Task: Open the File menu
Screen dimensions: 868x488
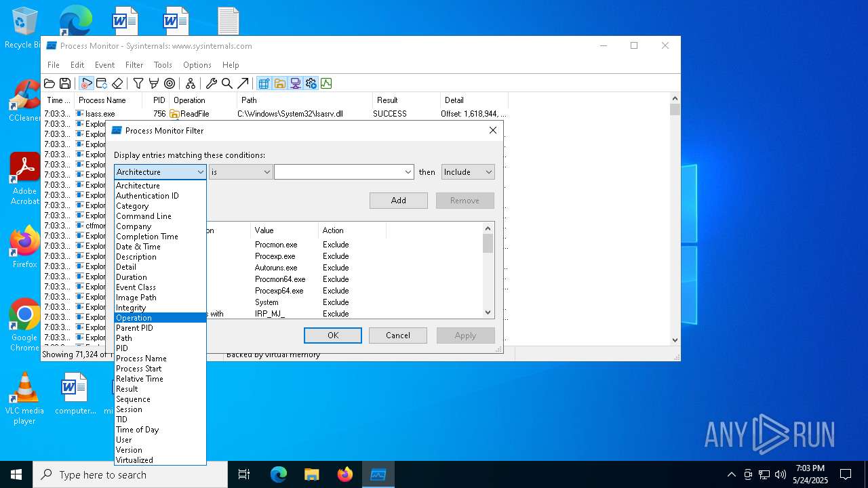Action: click(54, 65)
